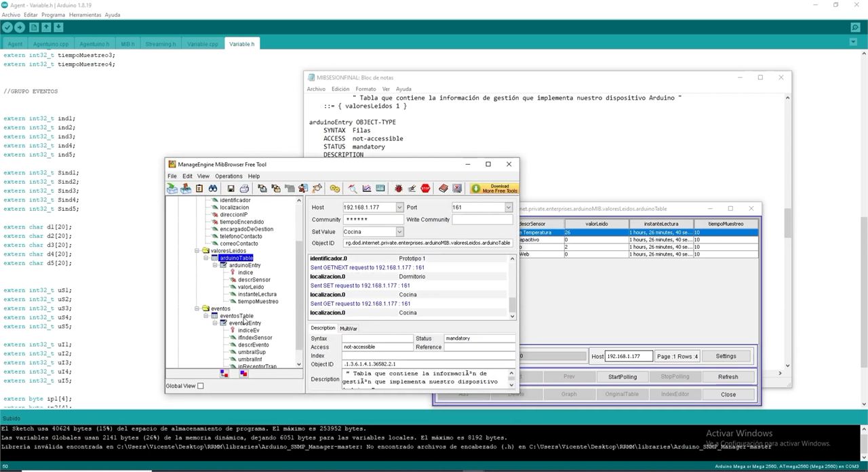Select the tiempoEncendido tree node
The width and height of the screenshot is (868, 472).
point(241,222)
